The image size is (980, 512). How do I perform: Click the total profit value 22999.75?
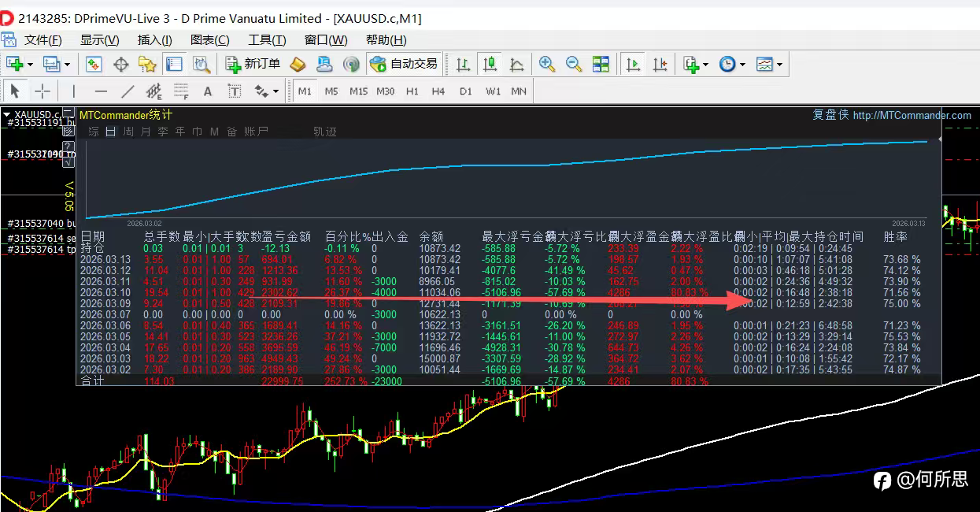[282, 381]
